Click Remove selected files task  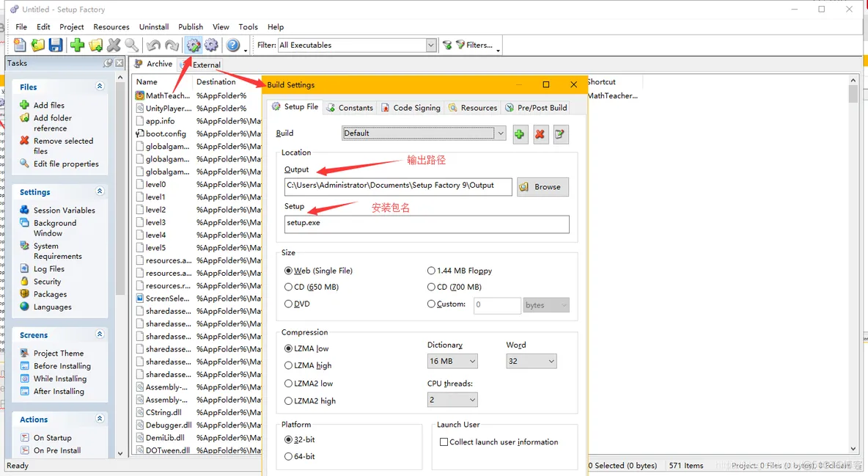(63, 146)
